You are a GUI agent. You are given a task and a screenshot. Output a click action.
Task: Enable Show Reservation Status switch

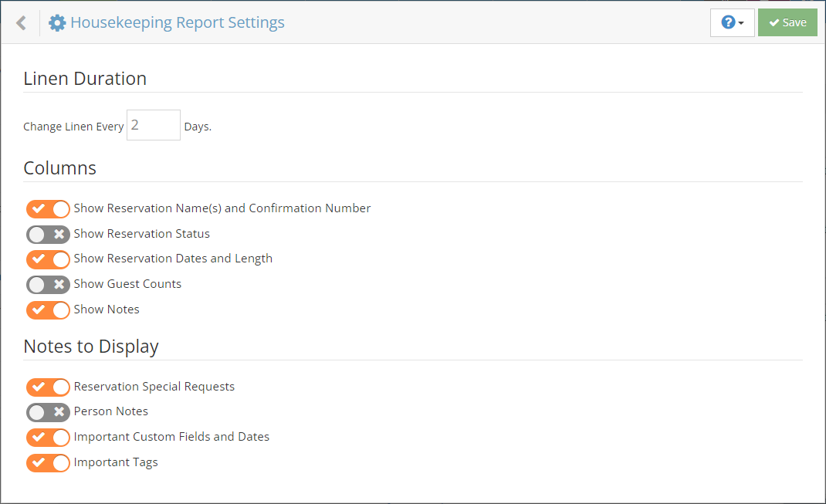[x=48, y=234]
